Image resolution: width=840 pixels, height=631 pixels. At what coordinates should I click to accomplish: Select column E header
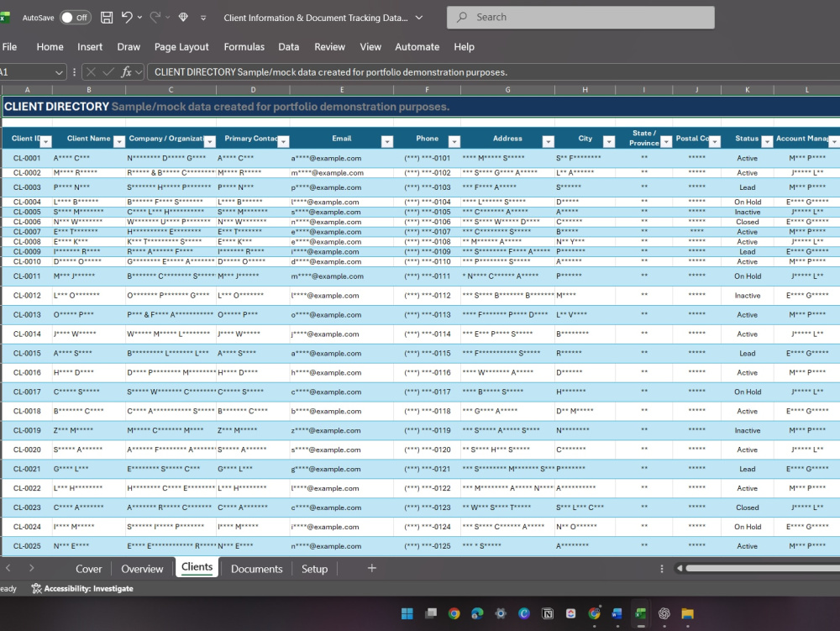click(342, 90)
